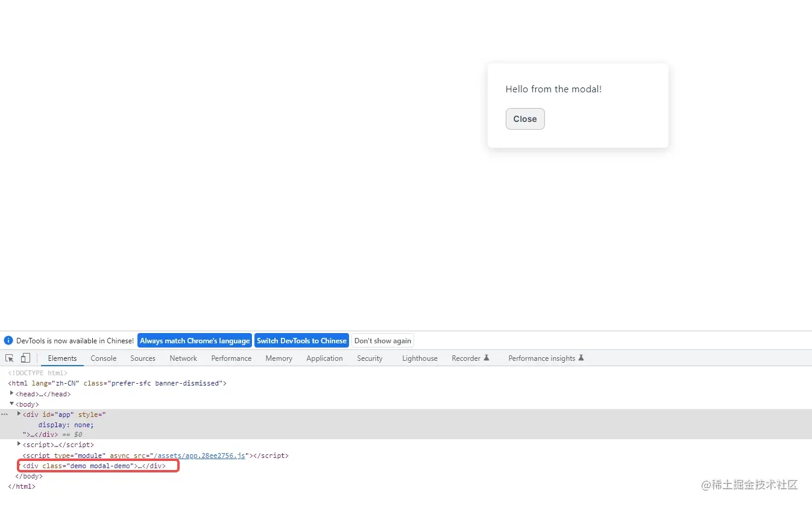The width and height of the screenshot is (812, 505).
Task: Open the Recorder tab
Action: click(470, 358)
